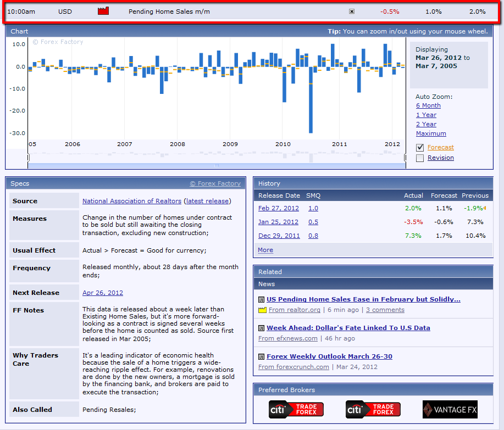Click right handle of chart range slider
The image size is (504, 430).
405,158
